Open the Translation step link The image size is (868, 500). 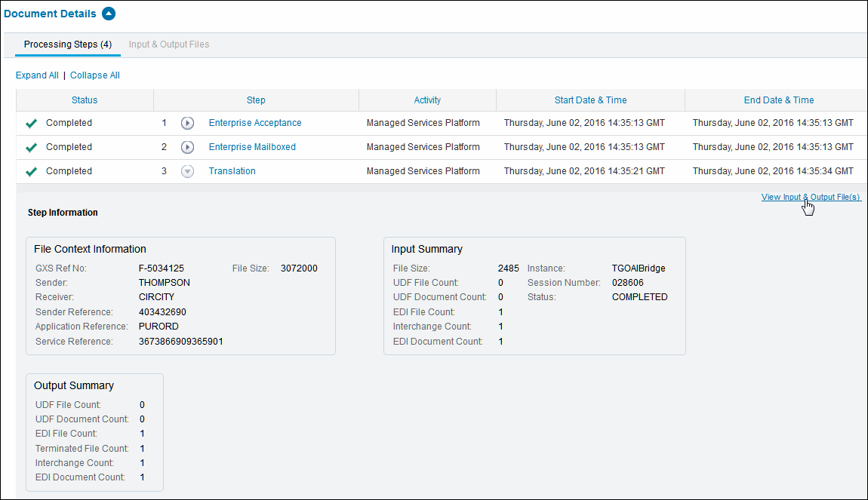tap(232, 171)
